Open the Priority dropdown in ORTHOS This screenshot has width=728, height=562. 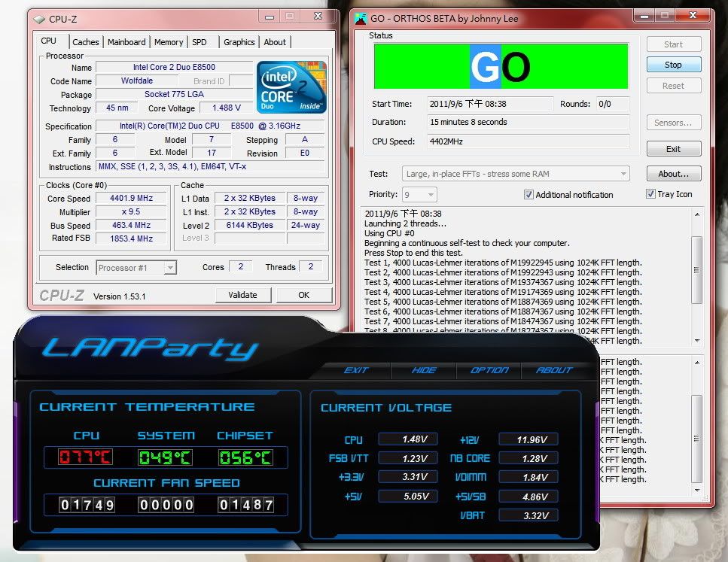(x=420, y=194)
